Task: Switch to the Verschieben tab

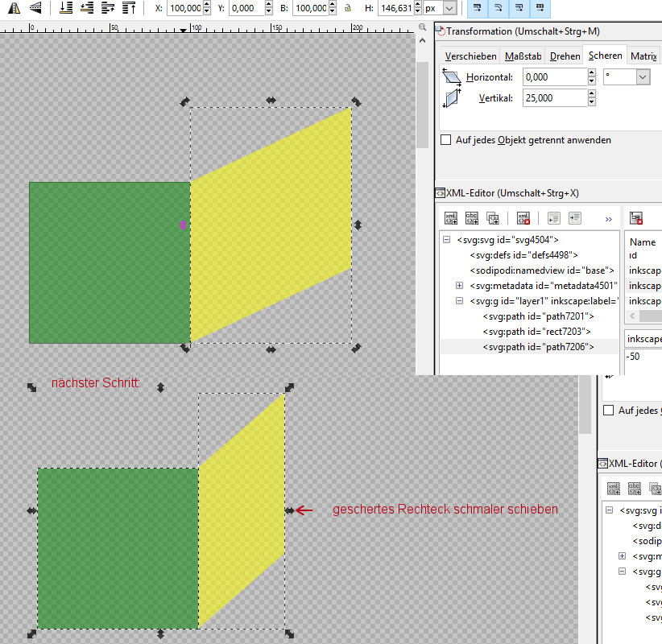Action: coord(470,56)
